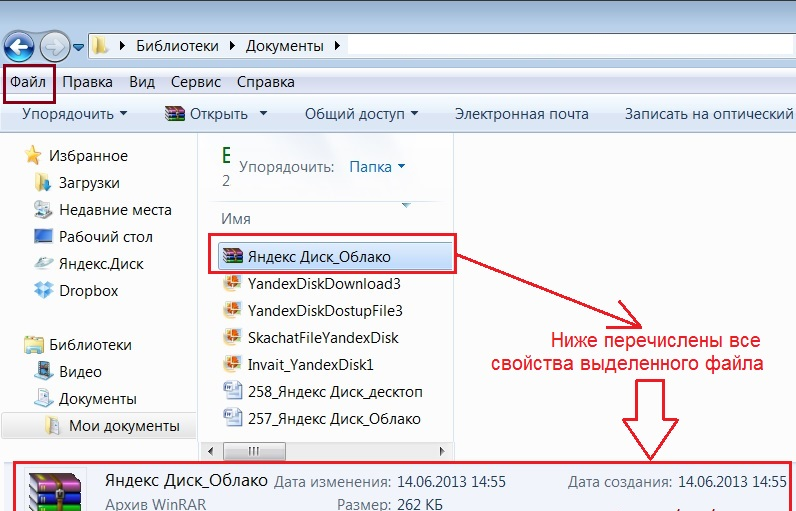796x511 pixels.
Task: Open the Правка menu
Action: 87,82
